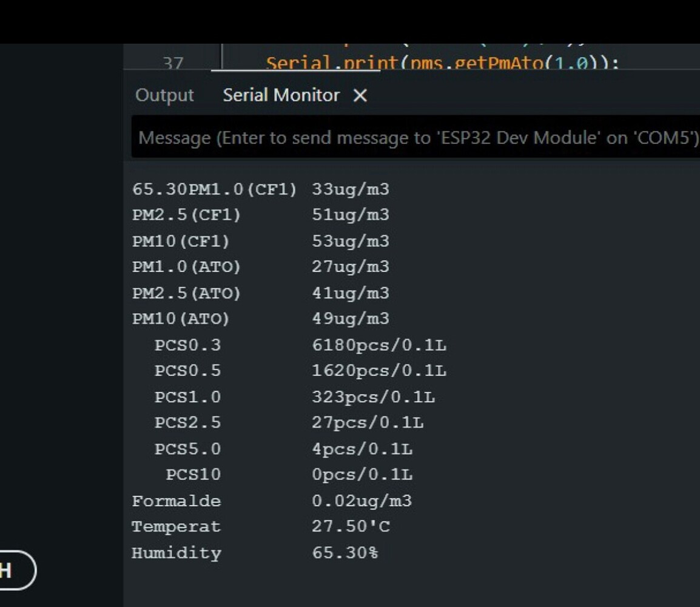Switch to the Output tab
Viewport: 700px width, 607px height.
point(165,95)
